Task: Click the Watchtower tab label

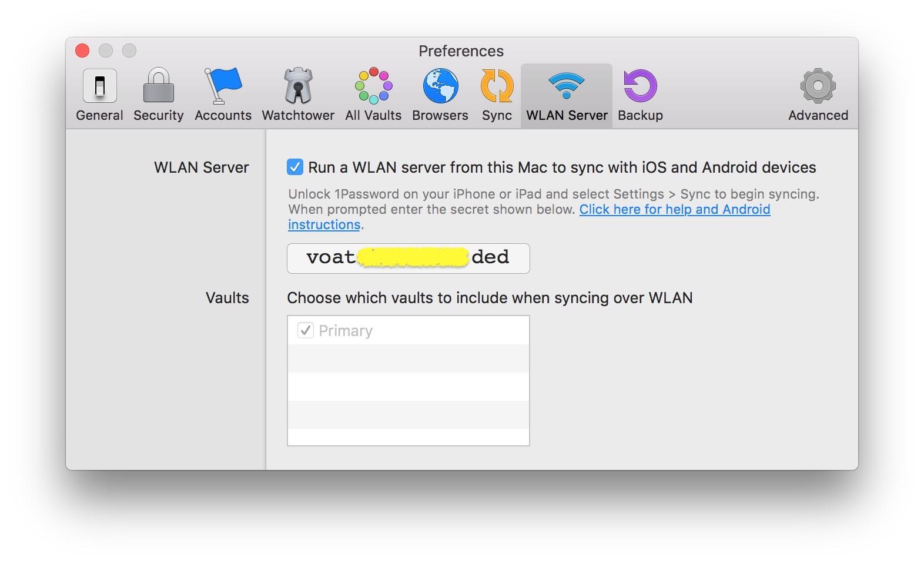Action: (x=298, y=115)
